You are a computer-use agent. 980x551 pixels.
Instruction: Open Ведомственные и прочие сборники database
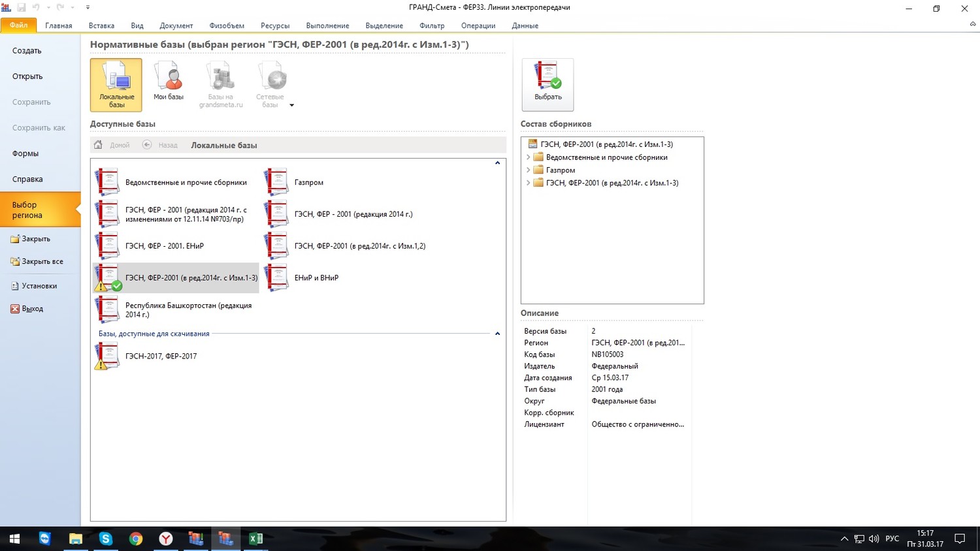click(186, 183)
